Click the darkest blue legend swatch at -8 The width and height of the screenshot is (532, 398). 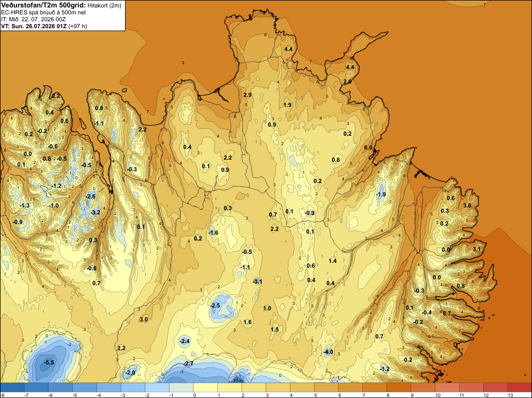13,387
